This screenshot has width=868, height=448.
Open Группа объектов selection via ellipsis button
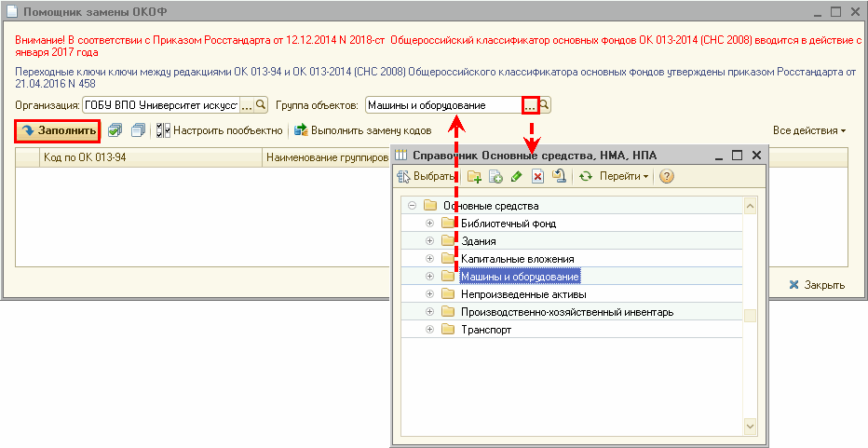click(530, 106)
